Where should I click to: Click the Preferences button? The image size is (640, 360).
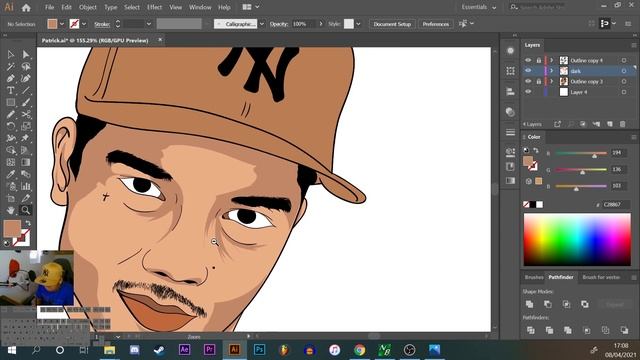pos(436,24)
